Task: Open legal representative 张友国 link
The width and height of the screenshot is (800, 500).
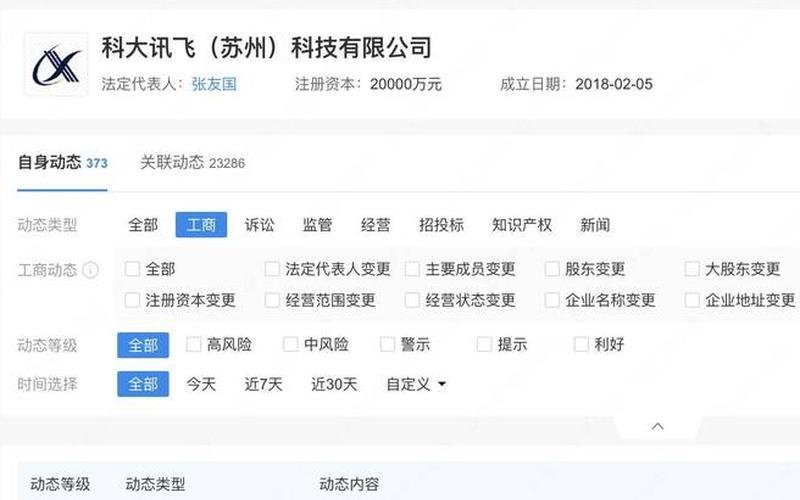Action: (x=214, y=84)
